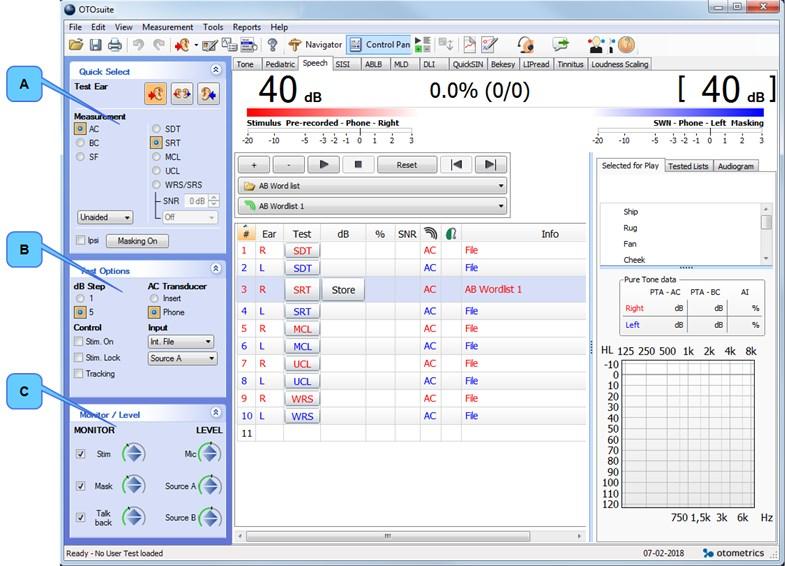Screen dimensions: 785x566
Task: Uncheck the Talk back monitor checkbox
Action: click(x=80, y=517)
